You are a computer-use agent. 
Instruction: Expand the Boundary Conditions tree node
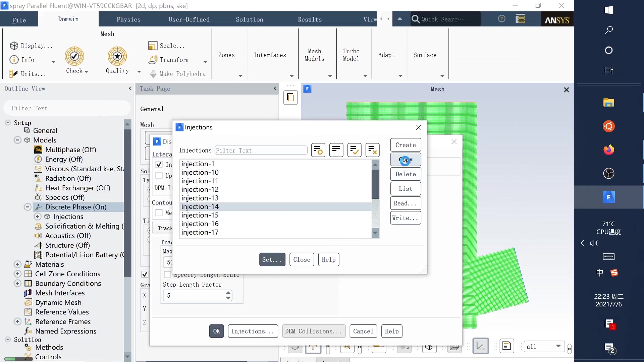[x=18, y=284]
